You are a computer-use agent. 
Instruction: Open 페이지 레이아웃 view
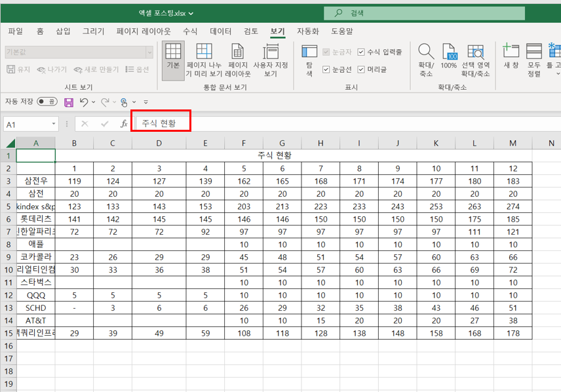point(237,60)
